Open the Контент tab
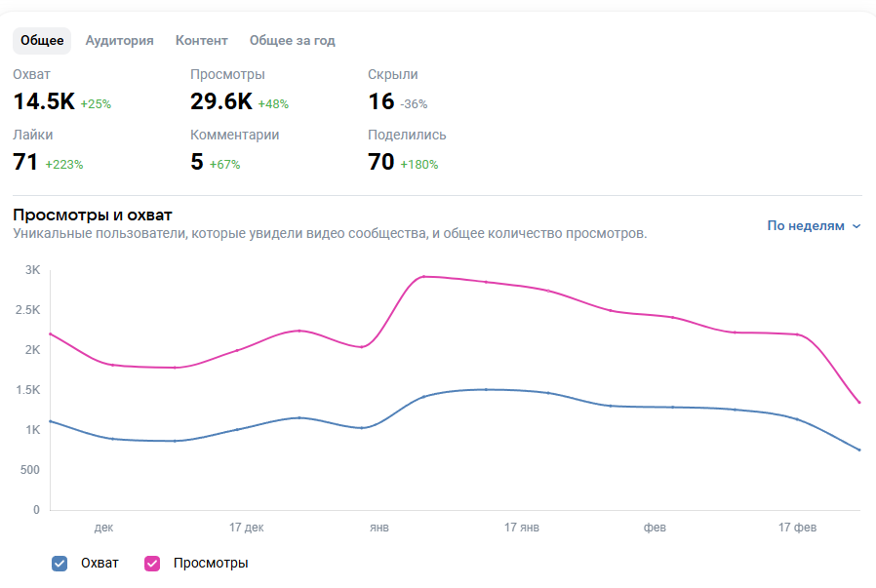Image resolution: width=876 pixels, height=588 pixels. coord(201,40)
